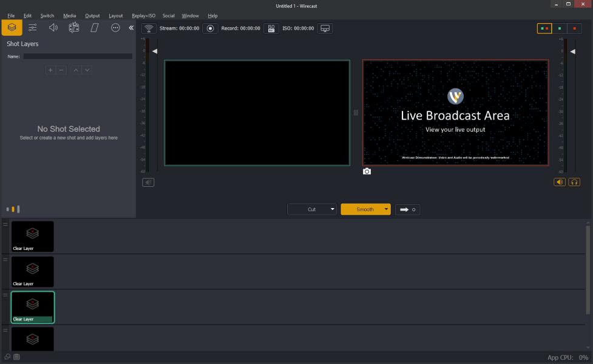The height and width of the screenshot is (364, 593).
Task: Close the Wirecast window
Action: point(583,4)
